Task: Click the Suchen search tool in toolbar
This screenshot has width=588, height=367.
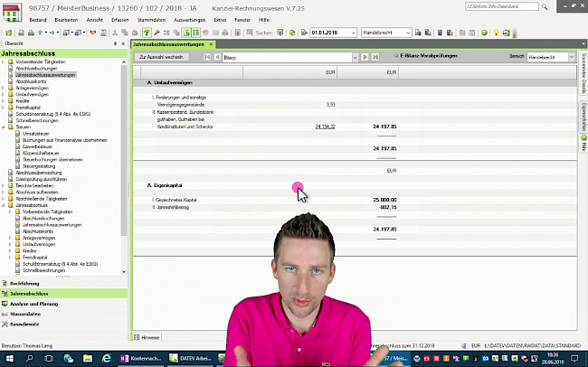Action: coord(261,33)
